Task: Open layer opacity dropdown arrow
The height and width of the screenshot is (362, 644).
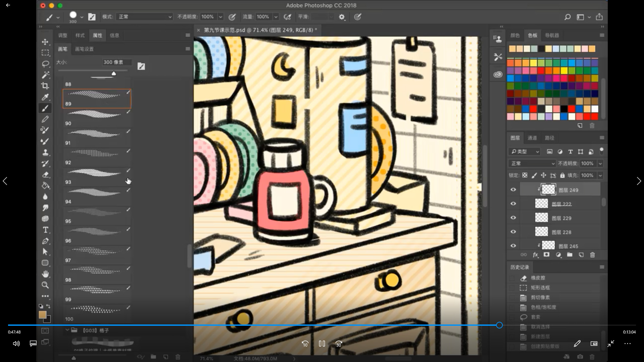Action: coord(600,164)
